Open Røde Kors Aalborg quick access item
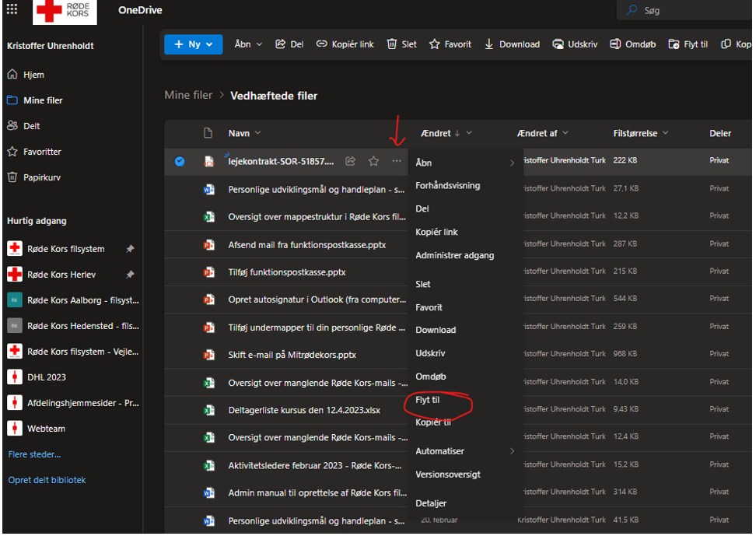Image resolution: width=756 pixels, height=536 pixels. point(73,300)
